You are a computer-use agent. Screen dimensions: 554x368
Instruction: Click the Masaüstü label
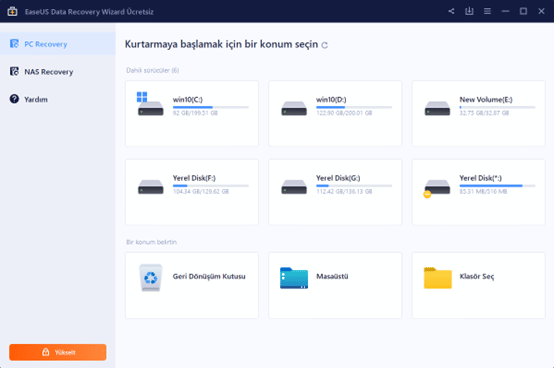(332, 276)
